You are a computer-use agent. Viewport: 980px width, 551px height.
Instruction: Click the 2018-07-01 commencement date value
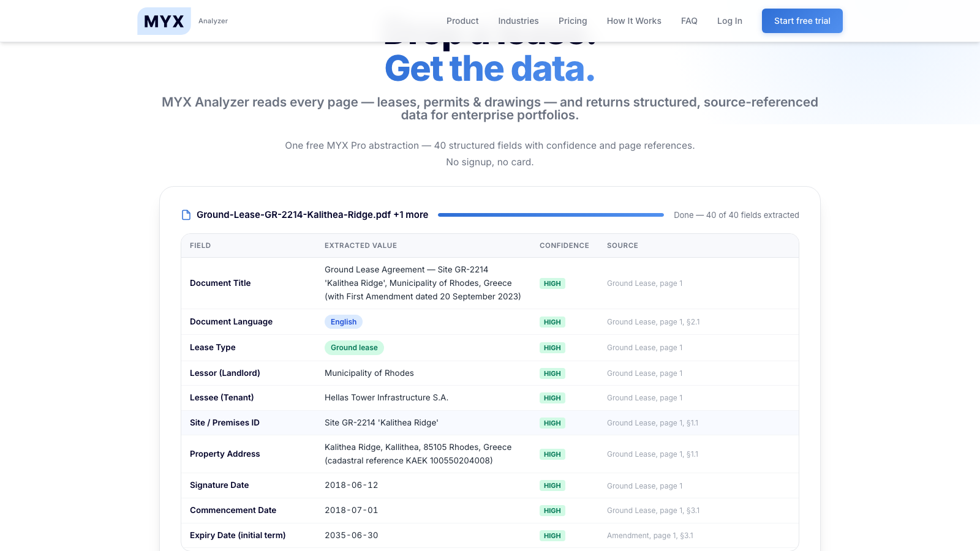point(352,510)
